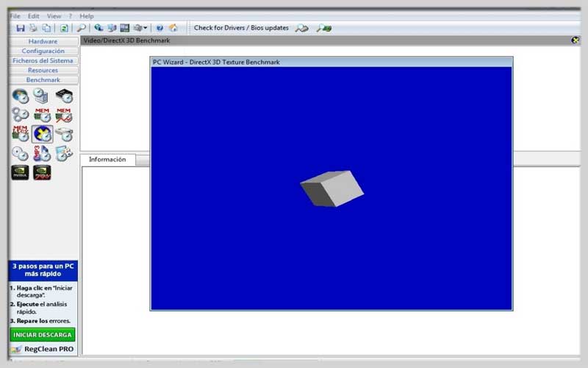Expand the Hardware sidebar section
Screen dimensions: 588x368
(43, 41)
